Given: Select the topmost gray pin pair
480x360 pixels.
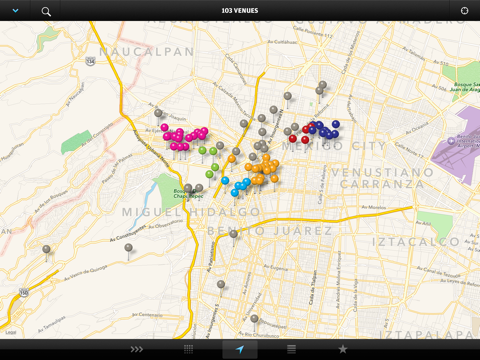Looking at the screenshot, I should [x=321, y=87].
